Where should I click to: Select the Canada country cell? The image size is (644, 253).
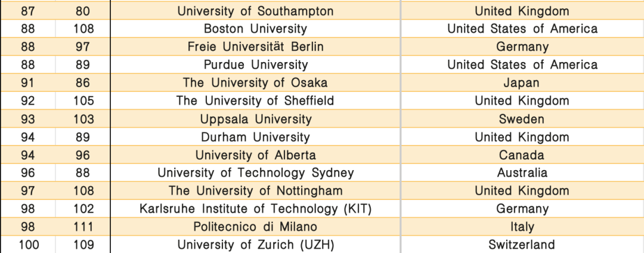click(522, 155)
